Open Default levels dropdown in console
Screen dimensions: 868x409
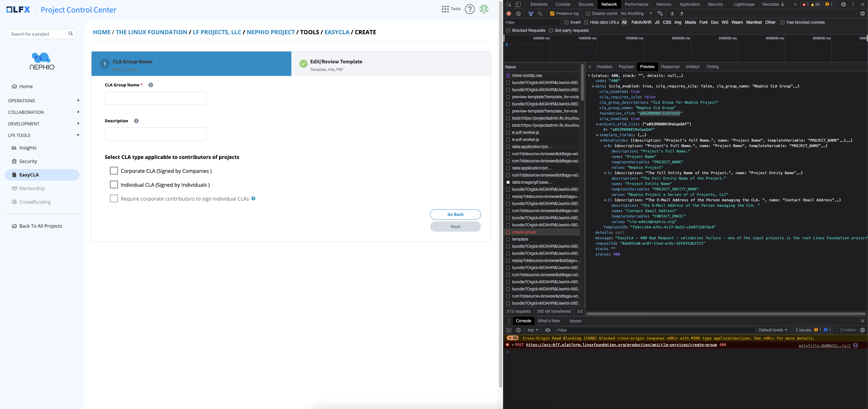tap(773, 330)
